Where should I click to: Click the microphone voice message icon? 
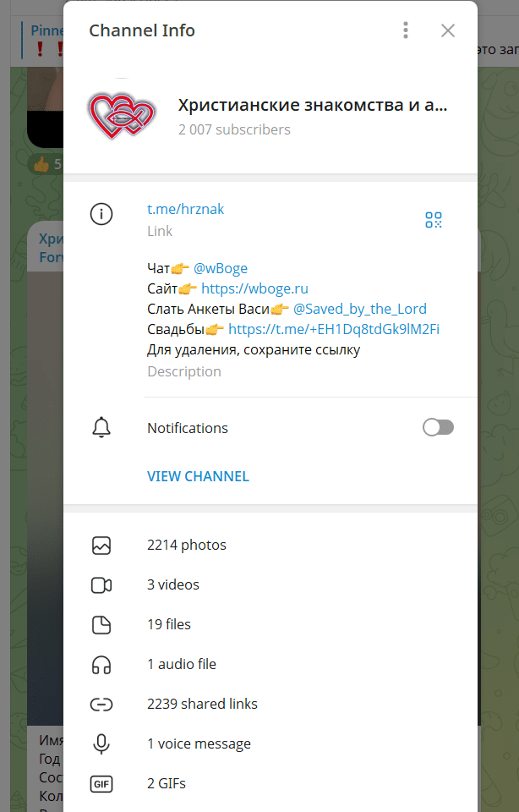[x=101, y=744]
